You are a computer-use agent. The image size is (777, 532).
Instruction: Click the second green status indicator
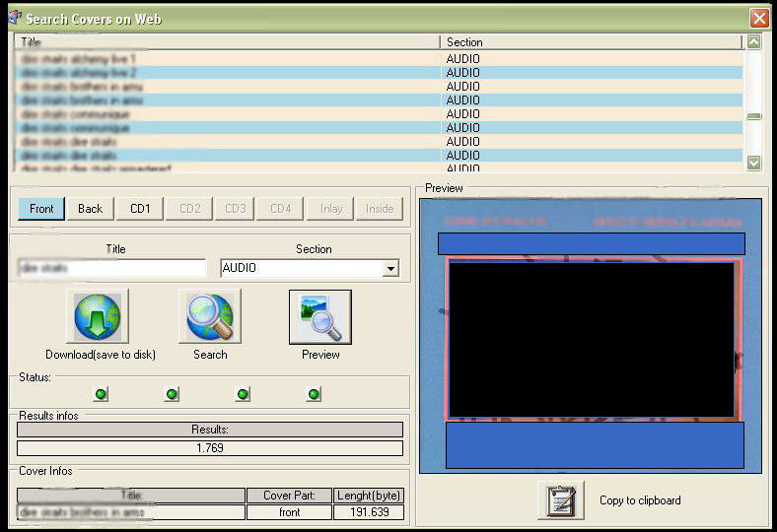point(172,394)
